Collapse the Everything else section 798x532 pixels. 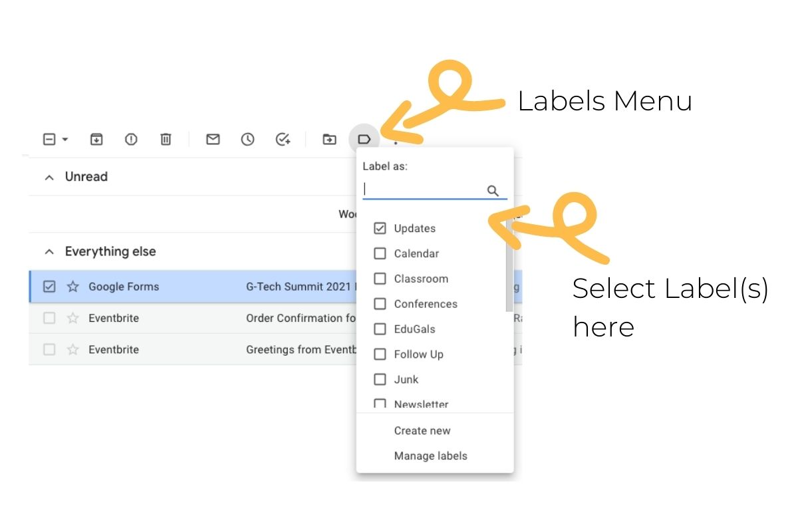tap(49, 251)
